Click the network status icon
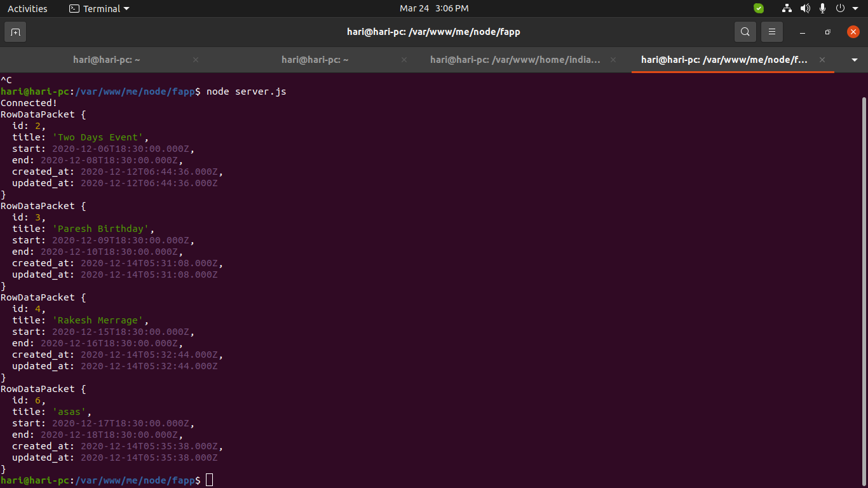The width and height of the screenshot is (868, 488). (787, 8)
